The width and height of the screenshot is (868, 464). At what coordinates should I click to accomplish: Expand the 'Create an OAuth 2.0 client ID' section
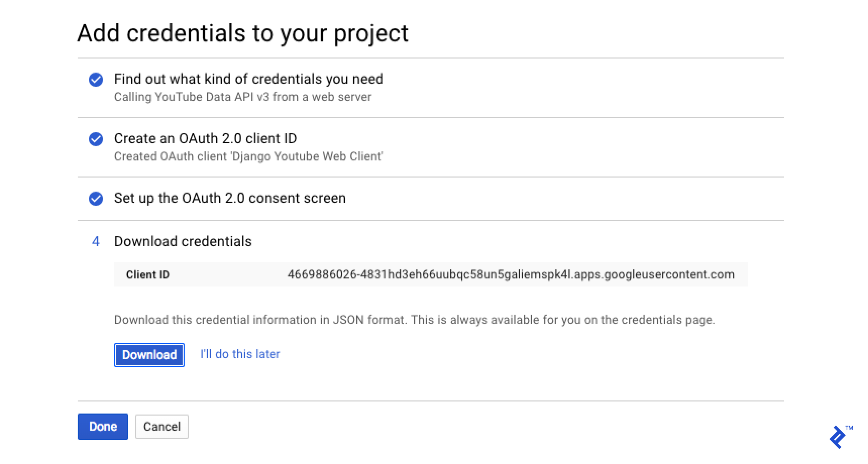click(206, 139)
